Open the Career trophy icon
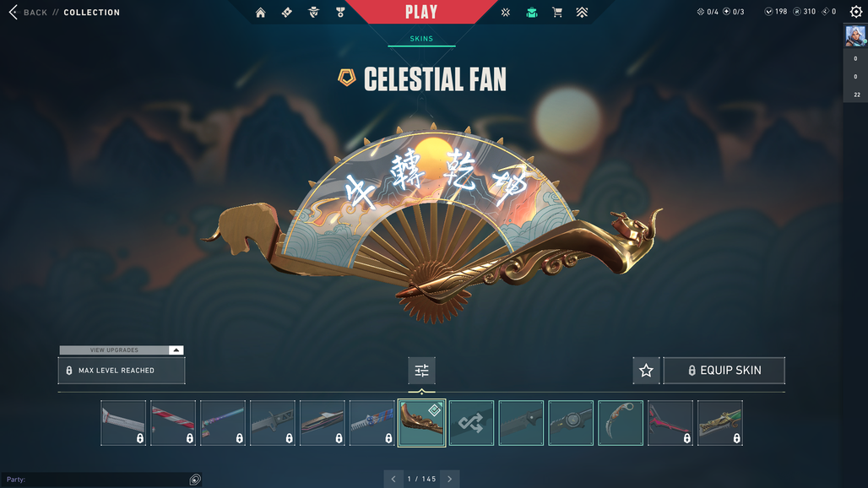Viewport: 868px width, 488px height. (x=340, y=12)
